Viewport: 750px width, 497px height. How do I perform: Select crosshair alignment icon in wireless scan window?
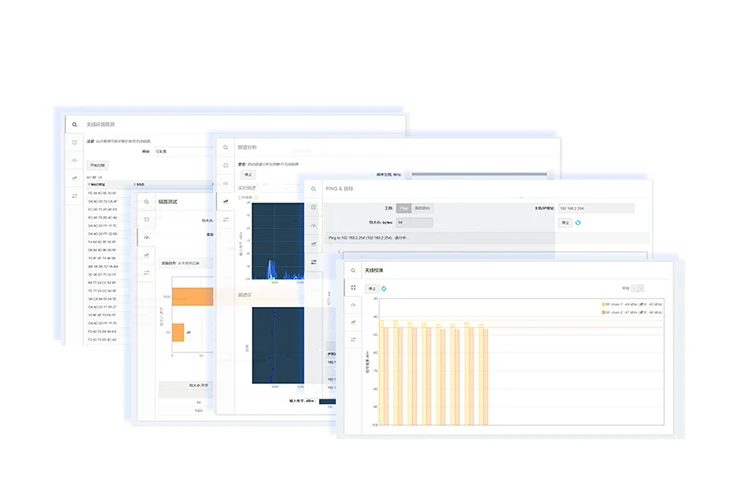click(75, 142)
